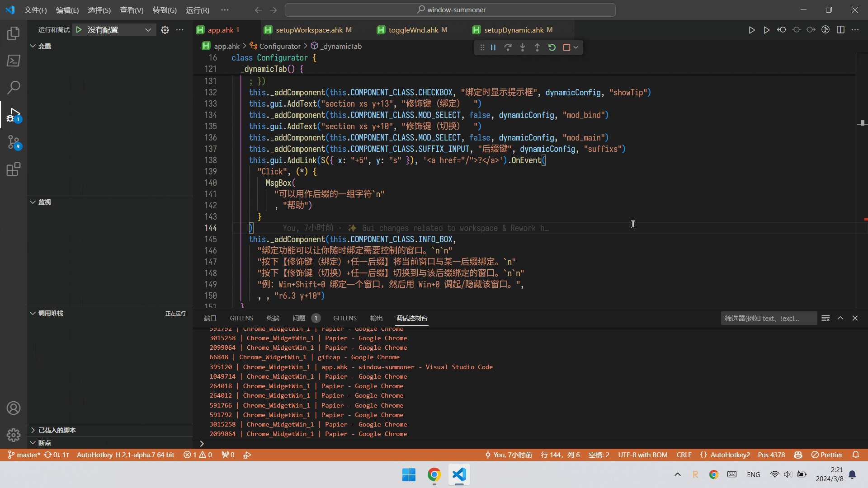Restart the debugger

[552, 47]
